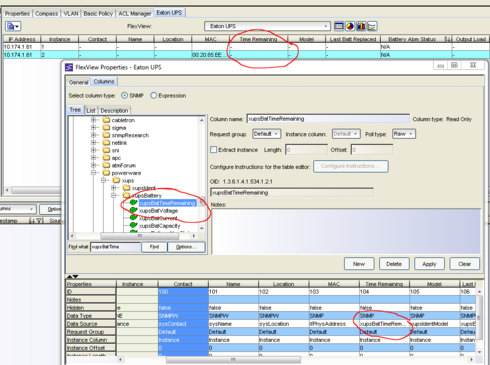Click the Apply button
Viewport: 490px width, 365px height.
(429, 264)
